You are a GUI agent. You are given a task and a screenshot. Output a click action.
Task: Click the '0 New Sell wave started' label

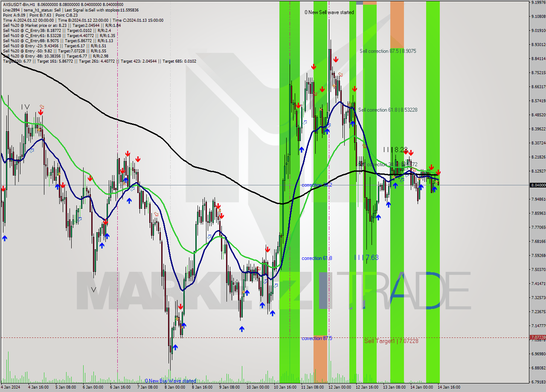329,12
